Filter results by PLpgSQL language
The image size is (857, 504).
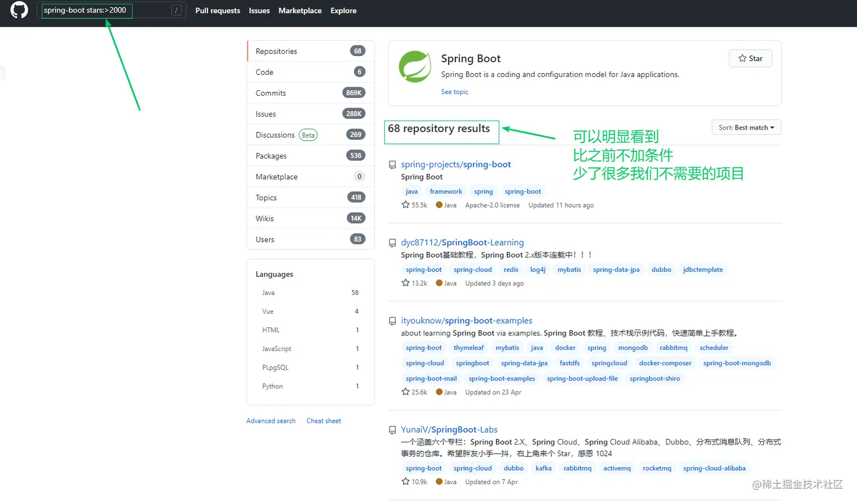(310, 368)
